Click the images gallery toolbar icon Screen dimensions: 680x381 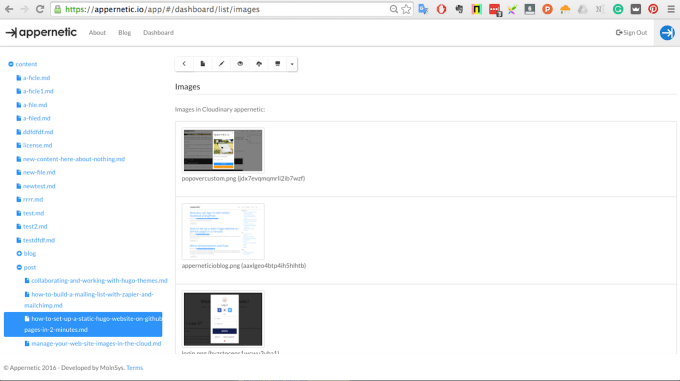point(278,64)
